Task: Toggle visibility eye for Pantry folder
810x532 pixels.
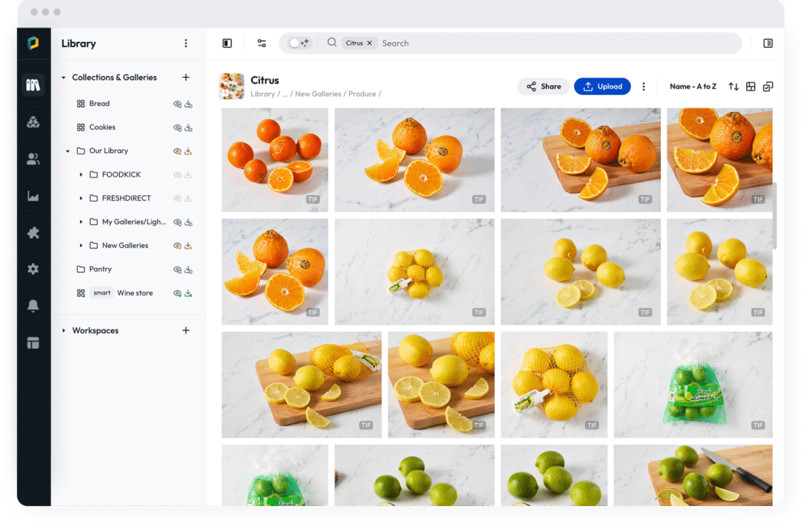Action: tap(177, 270)
